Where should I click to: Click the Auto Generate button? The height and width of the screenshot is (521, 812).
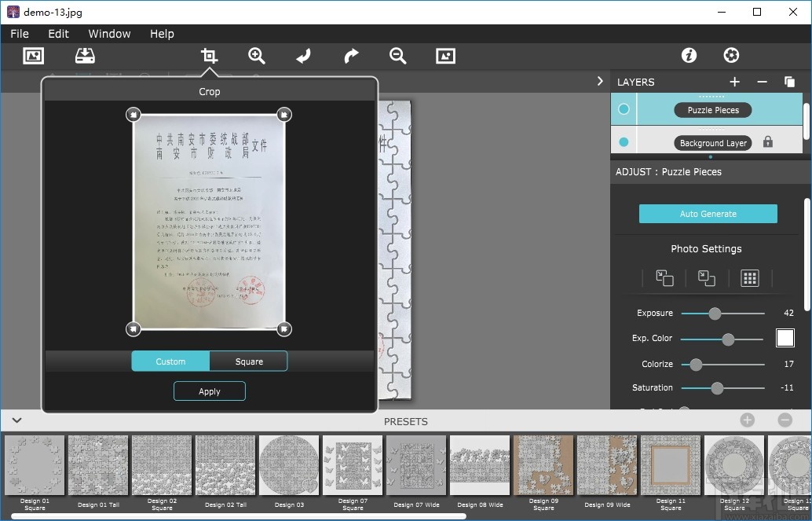708,214
